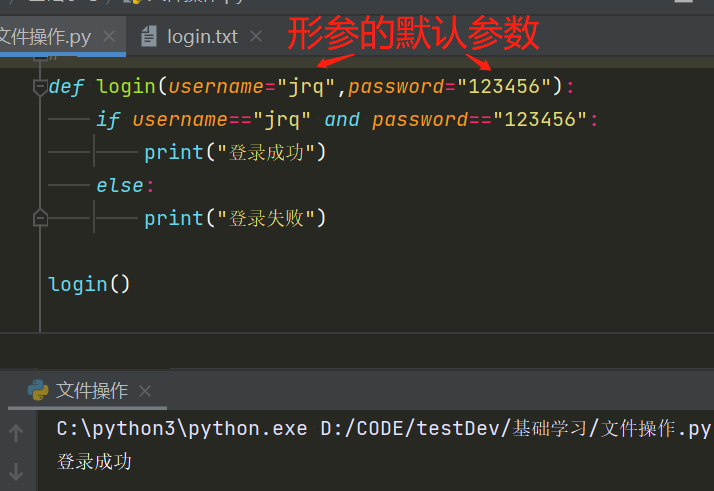Click the down arrow in run panel
Viewport: 714px width, 491px height.
tap(16, 472)
